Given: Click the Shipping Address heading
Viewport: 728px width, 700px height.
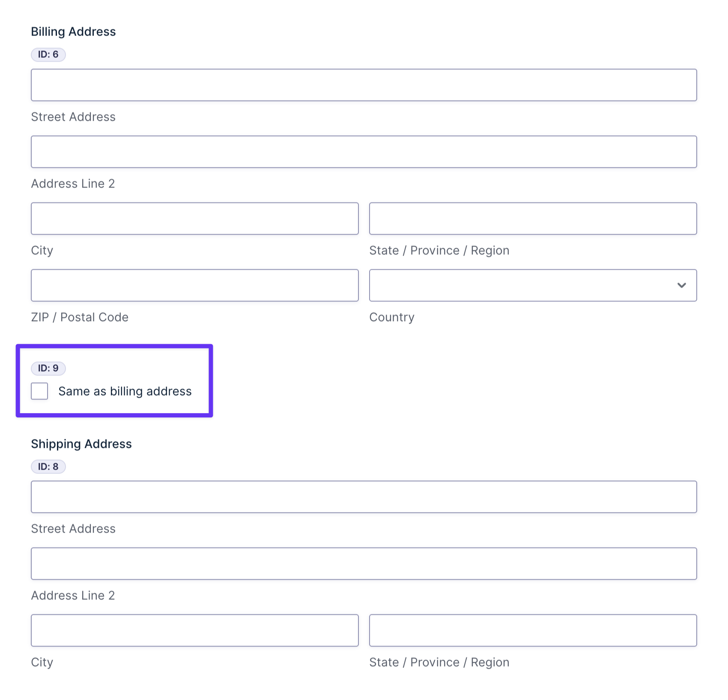Looking at the screenshot, I should click(x=81, y=444).
